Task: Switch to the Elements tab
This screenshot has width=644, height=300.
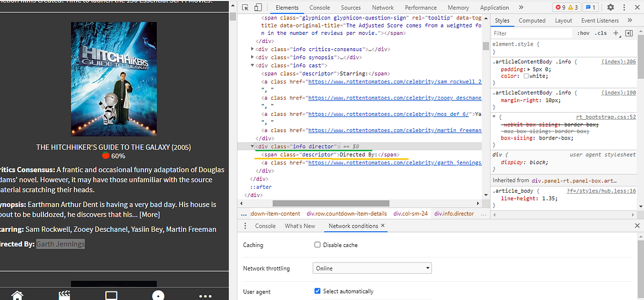Action: pos(287,8)
